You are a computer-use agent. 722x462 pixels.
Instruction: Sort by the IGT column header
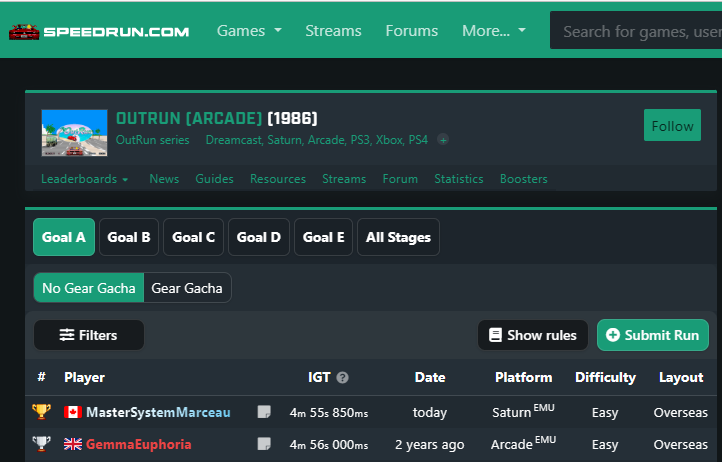319,377
